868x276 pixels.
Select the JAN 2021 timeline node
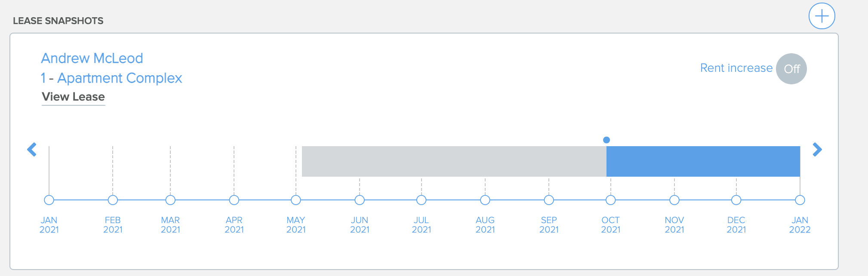coord(49,200)
